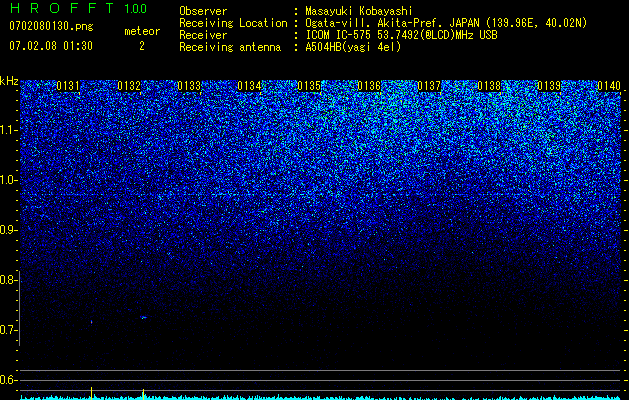This screenshot has width=629, height=400.
Task: Click time marker 0139
Action: point(549,86)
